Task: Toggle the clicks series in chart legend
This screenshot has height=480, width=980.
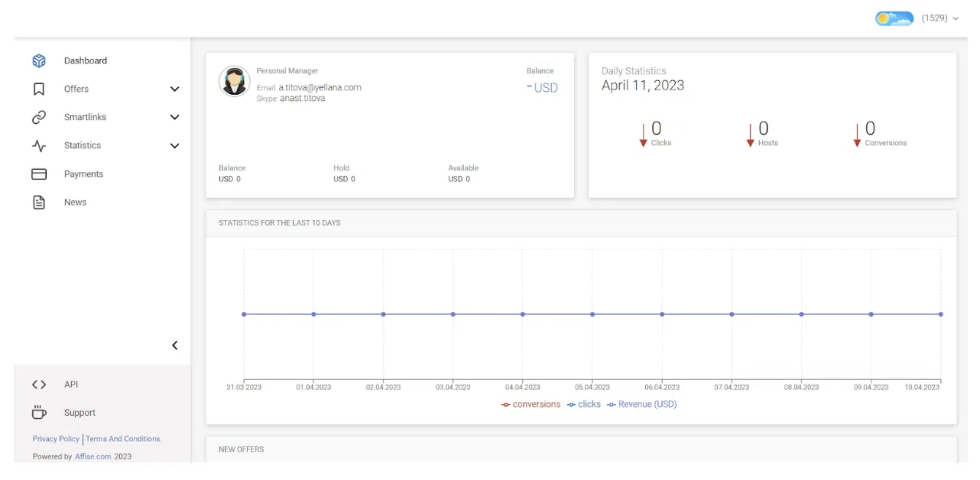Action: [x=585, y=404]
